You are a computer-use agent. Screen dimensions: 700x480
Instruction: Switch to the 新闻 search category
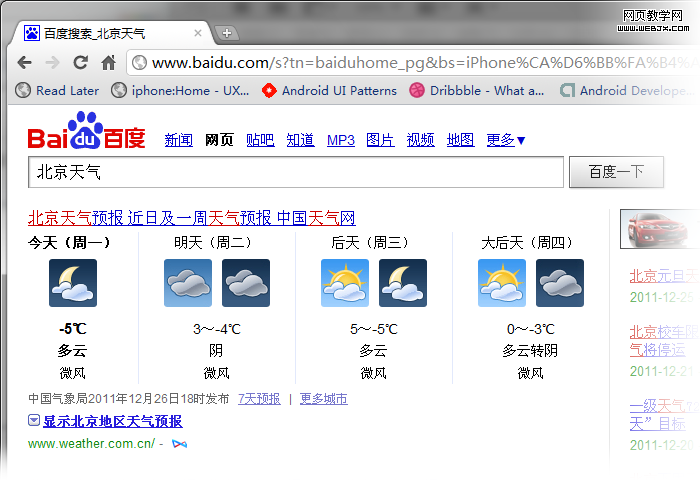(x=179, y=140)
